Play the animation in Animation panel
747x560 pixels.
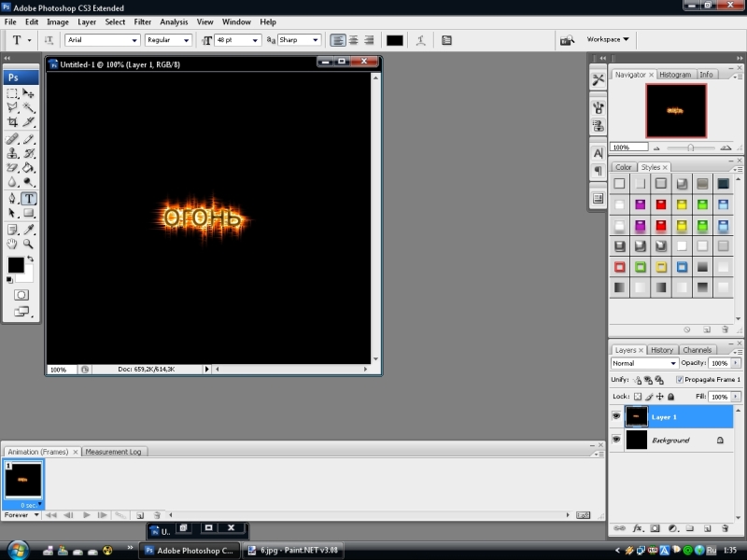point(87,514)
